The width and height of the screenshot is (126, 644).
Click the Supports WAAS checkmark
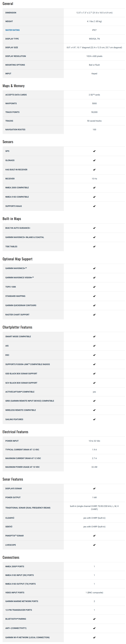tap(94, 206)
